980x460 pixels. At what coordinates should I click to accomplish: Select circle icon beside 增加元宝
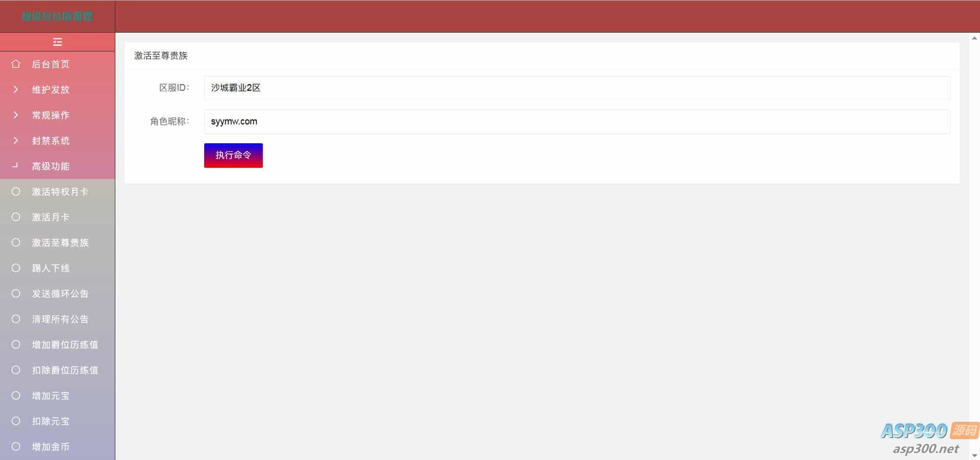[16, 395]
